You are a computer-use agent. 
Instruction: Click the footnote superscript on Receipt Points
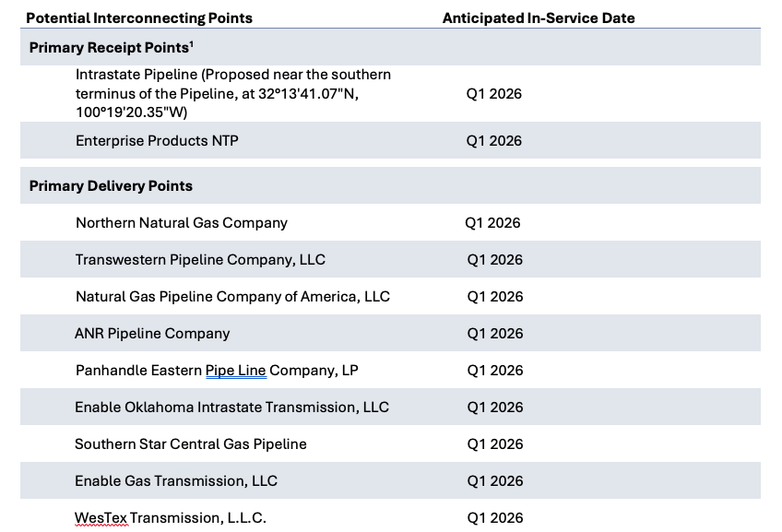[192, 44]
